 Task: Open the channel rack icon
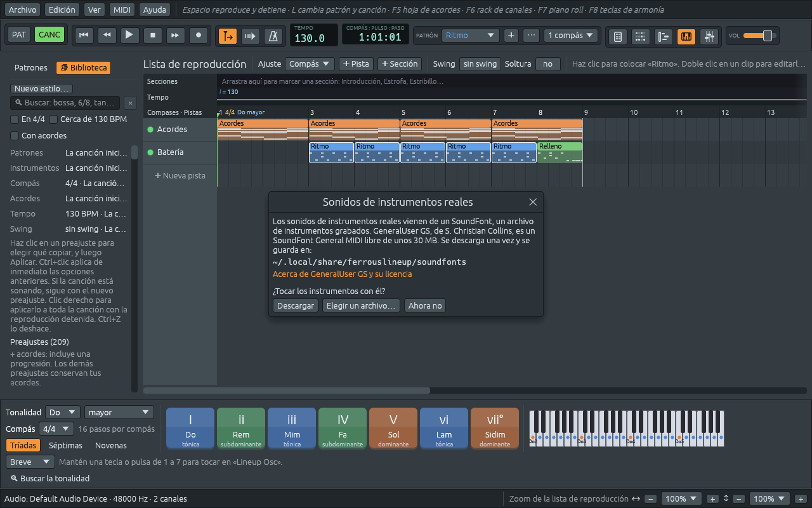[641, 36]
